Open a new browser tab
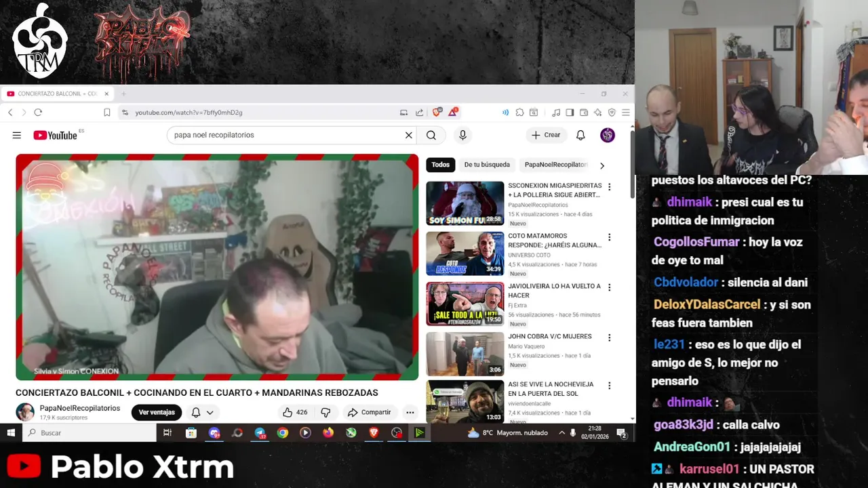 pos(123,94)
